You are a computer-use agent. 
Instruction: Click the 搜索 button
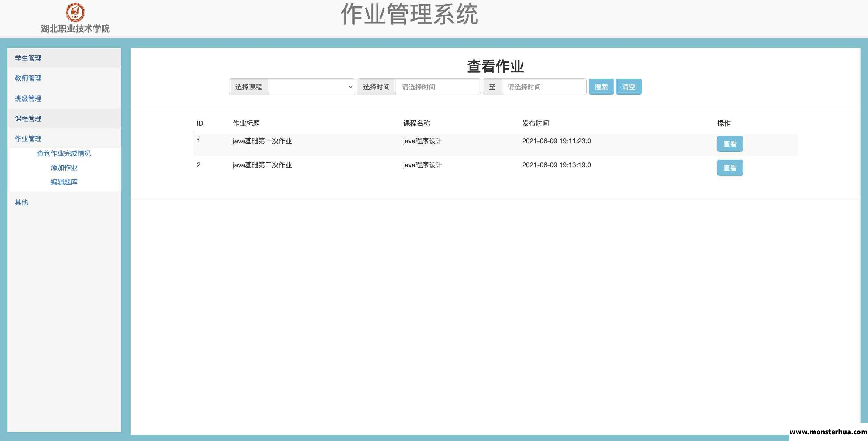coord(601,87)
